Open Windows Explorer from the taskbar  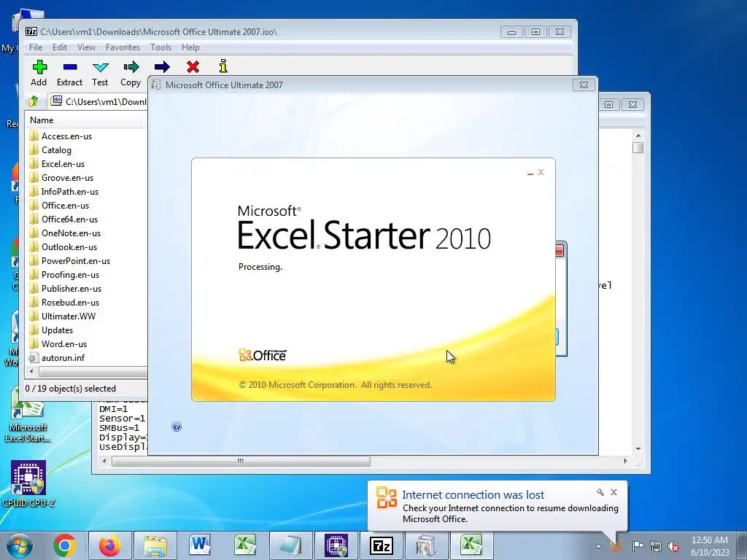point(155,545)
